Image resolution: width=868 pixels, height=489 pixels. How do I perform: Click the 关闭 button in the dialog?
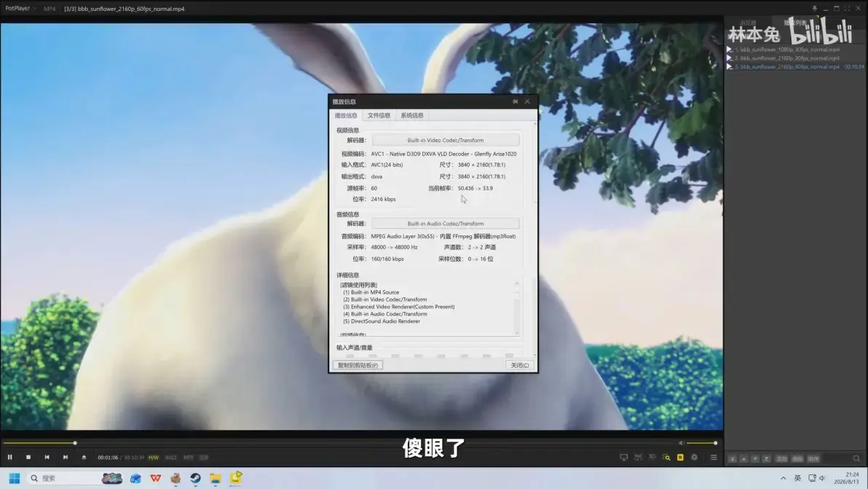click(519, 366)
